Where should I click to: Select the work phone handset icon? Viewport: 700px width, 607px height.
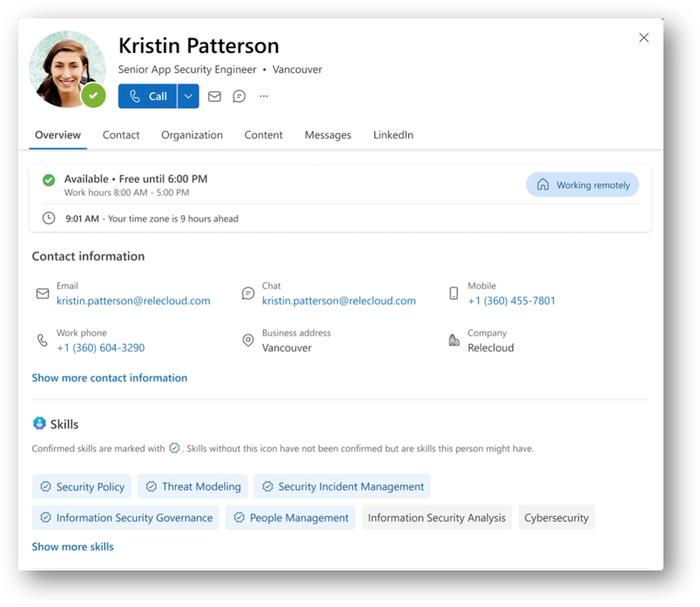(x=43, y=340)
